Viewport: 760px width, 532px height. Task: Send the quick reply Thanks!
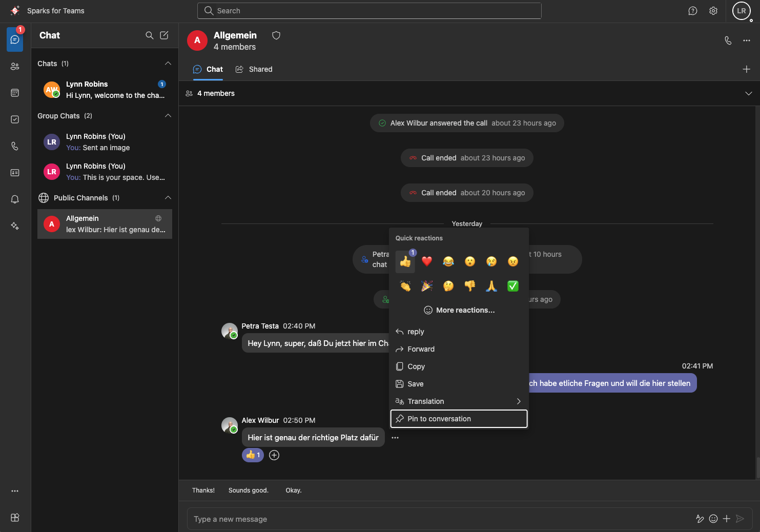(x=203, y=490)
